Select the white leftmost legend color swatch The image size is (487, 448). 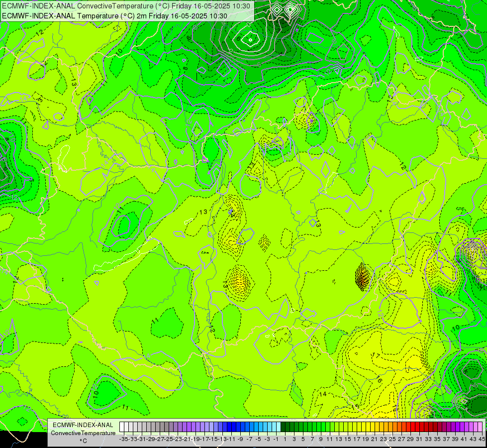pyautogui.click(x=122, y=427)
